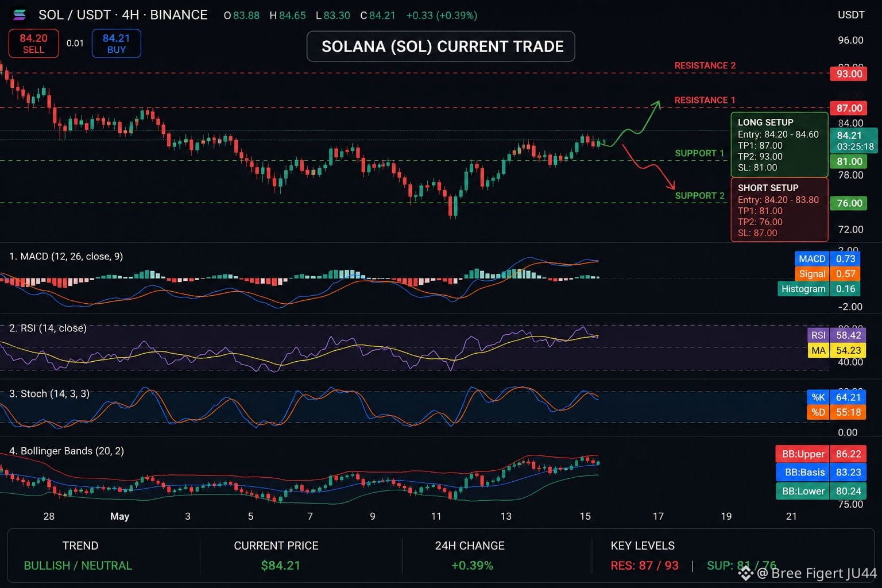Click the 96.00 price axis label
This screenshot has width=882, height=588.
pos(850,40)
